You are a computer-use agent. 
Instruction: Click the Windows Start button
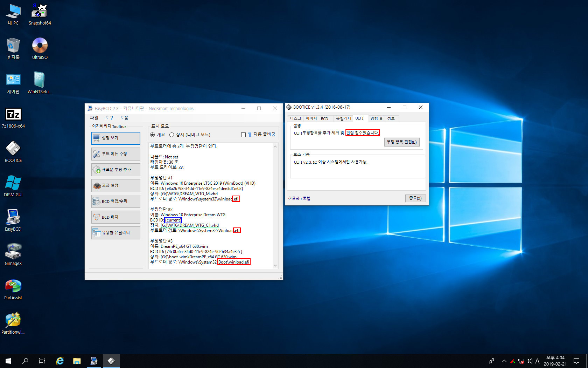(x=8, y=361)
